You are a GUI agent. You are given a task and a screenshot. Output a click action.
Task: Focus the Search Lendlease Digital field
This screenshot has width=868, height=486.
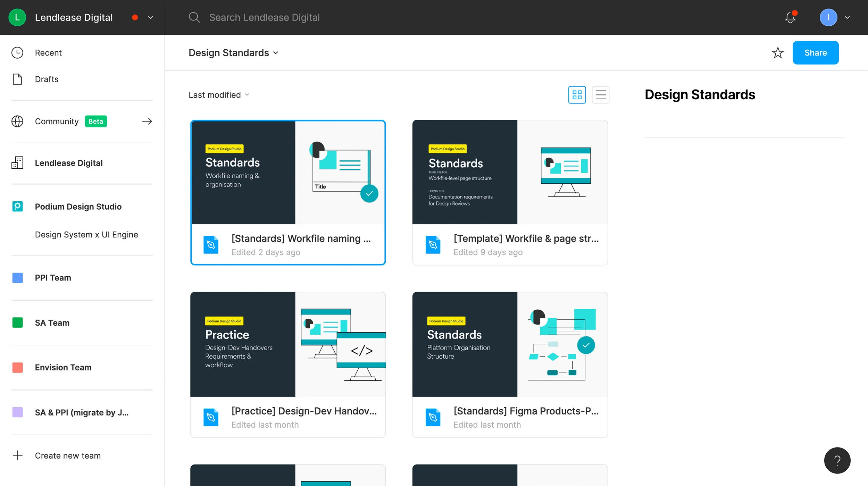264,17
